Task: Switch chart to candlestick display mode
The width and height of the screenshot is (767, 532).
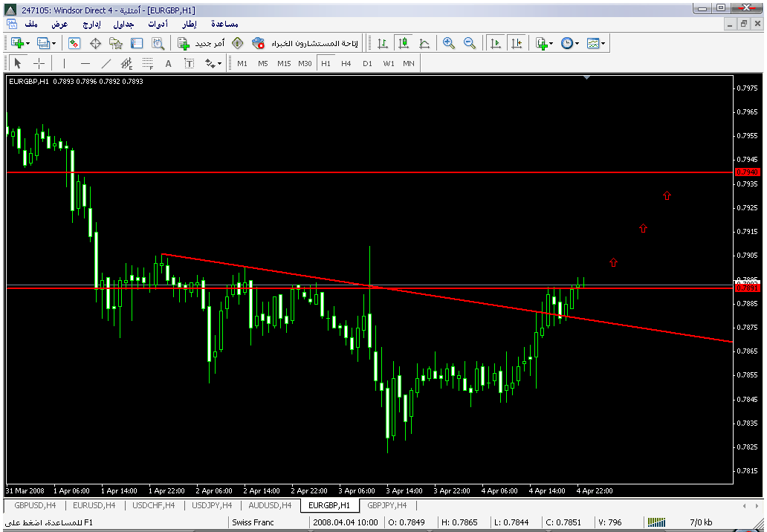Action: coord(404,43)
